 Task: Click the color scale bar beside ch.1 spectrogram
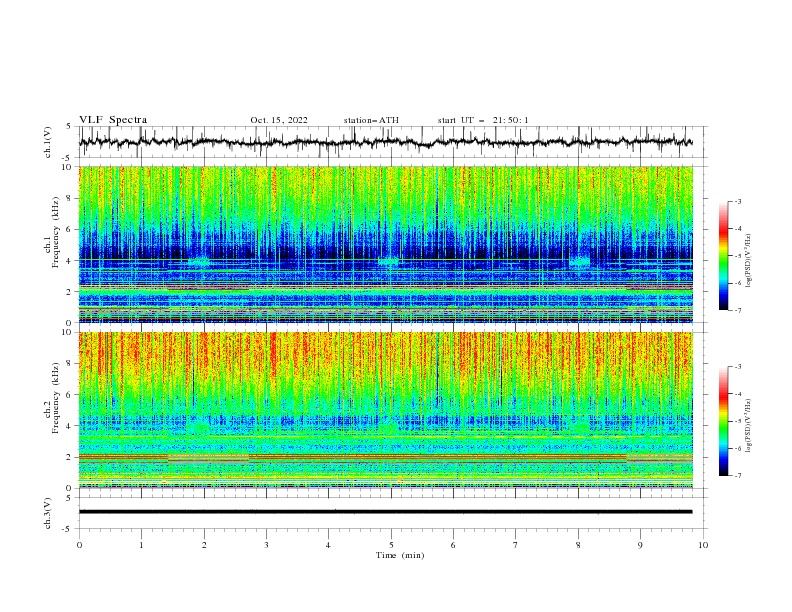[723, 255]
